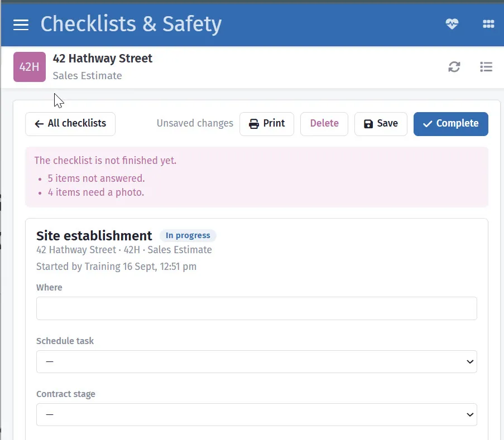
Task: Click the Checklists & Safety heading
Action: 131,24
